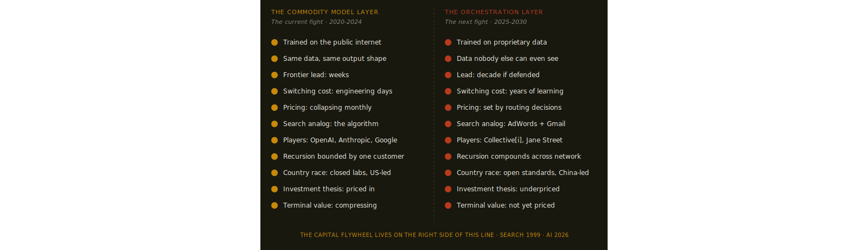The image size is (868, 250).
Task: Click The Commodity Model Layer heading
Action: 325,12
